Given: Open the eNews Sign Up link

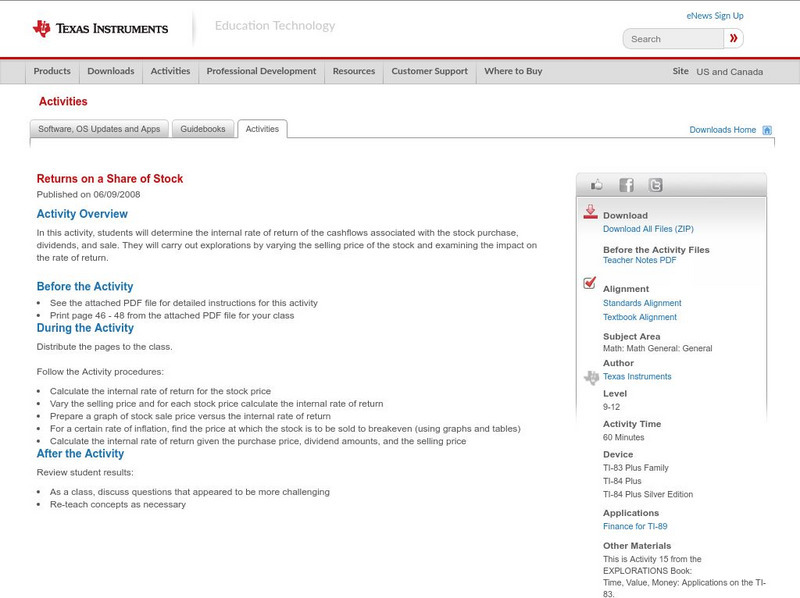Looking at the screenshot, I should (x=715, y=16).
